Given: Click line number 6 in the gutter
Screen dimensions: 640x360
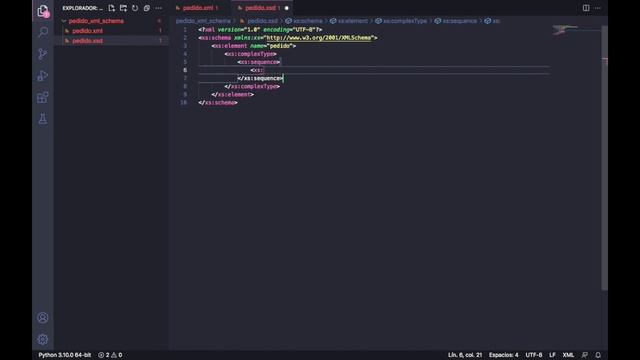Looking at the screenshot, I should 185,70.
